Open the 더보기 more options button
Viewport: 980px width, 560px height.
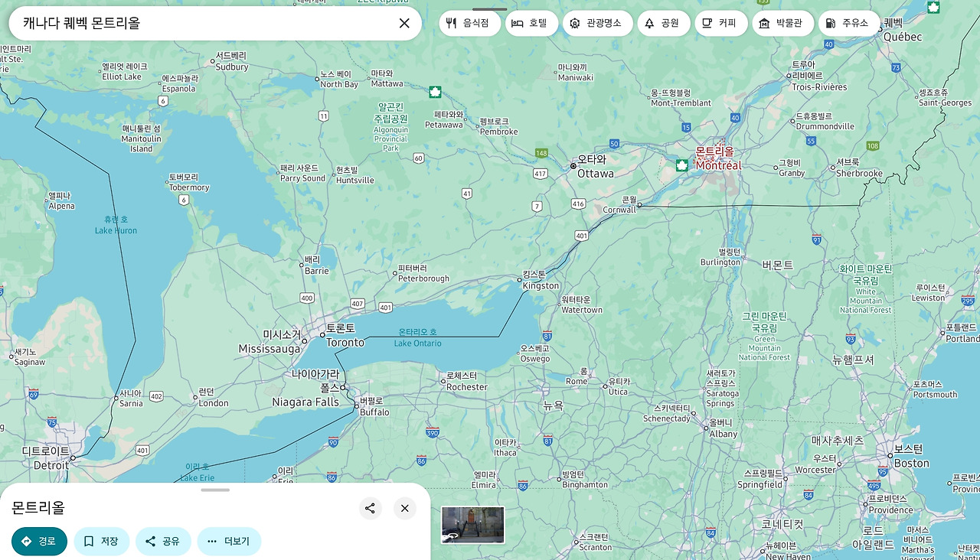pyautogui.click(x=229, y=541)
